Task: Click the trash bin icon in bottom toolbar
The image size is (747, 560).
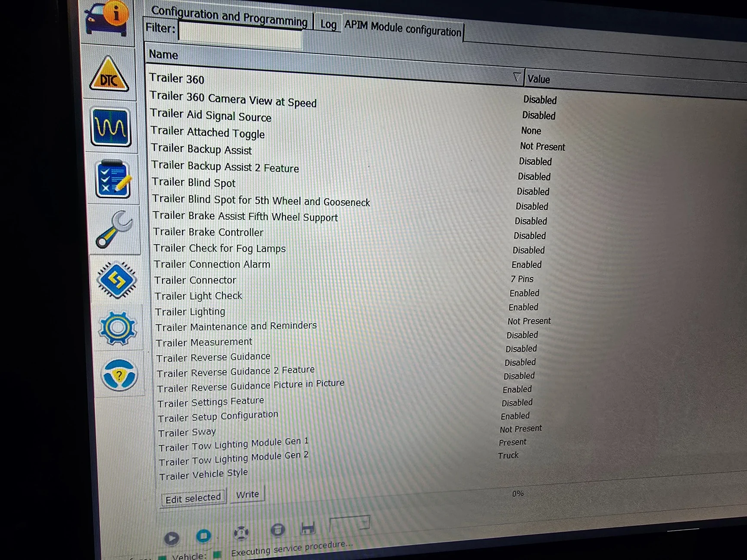Action: (278, 530)
